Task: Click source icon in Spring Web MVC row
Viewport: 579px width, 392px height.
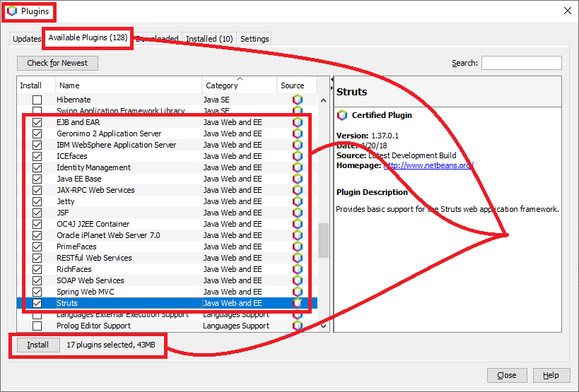Action: (297, 292)
